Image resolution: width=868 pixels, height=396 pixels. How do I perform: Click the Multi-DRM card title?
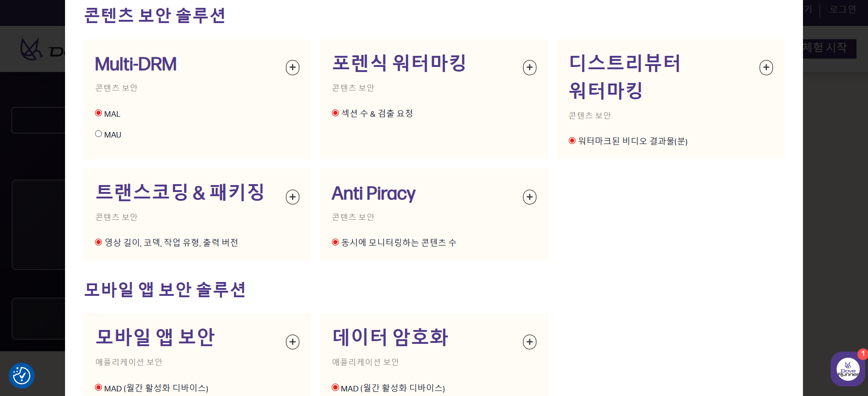(x=136, y=64)
